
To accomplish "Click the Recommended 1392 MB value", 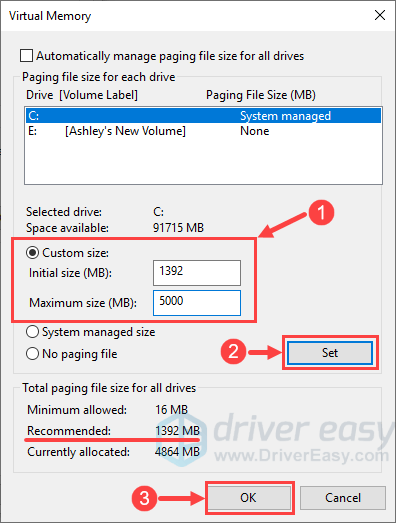I will click(177, 431).
